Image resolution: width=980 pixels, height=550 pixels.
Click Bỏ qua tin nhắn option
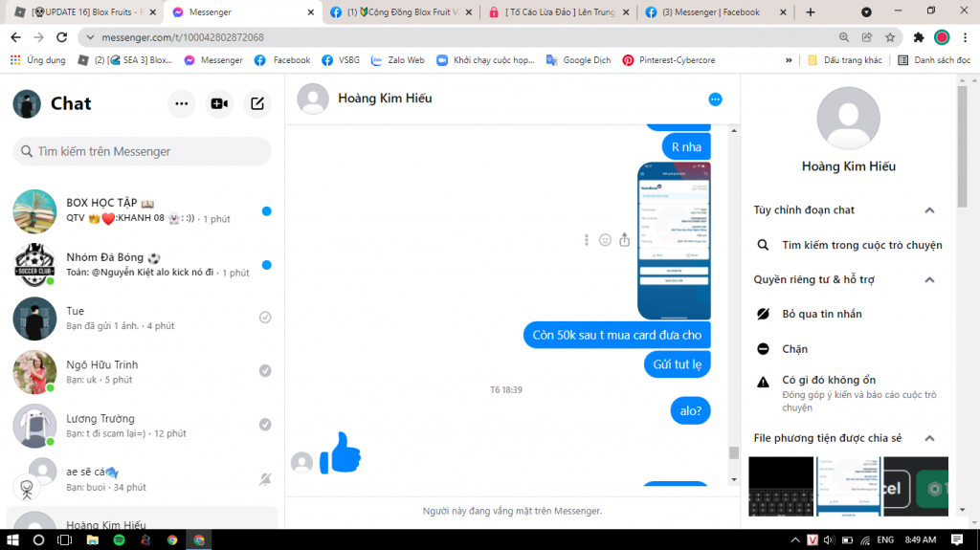(x=821, y=314)
